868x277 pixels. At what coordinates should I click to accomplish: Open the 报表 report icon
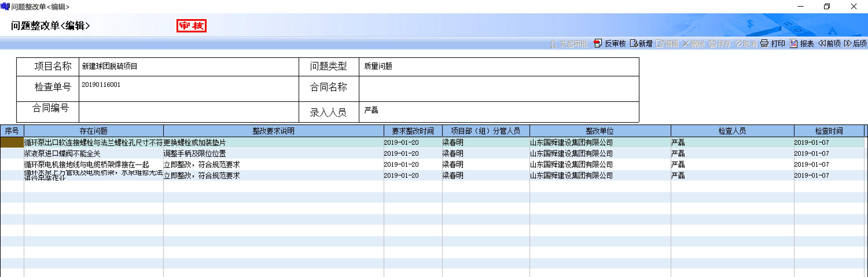[794, 43]
